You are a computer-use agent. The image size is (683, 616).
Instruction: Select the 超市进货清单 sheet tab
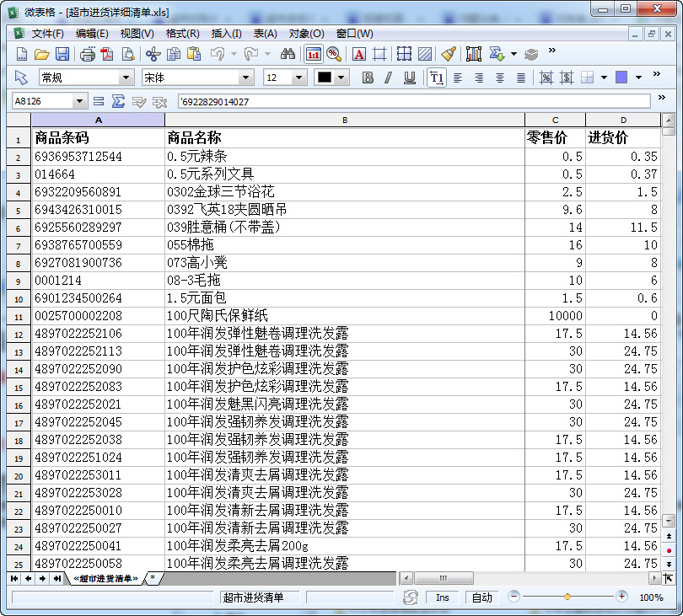click(x=105, y=579)
